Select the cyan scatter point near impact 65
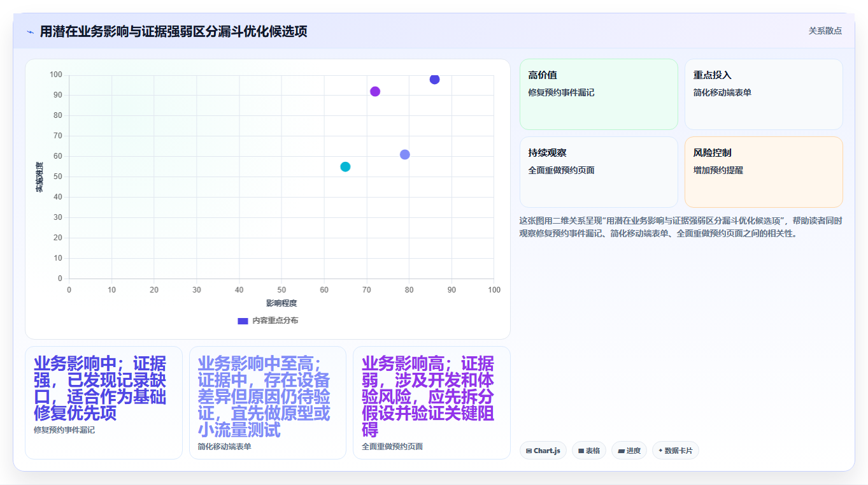Viewport: 868px width, 485px height. click(345, 166)
